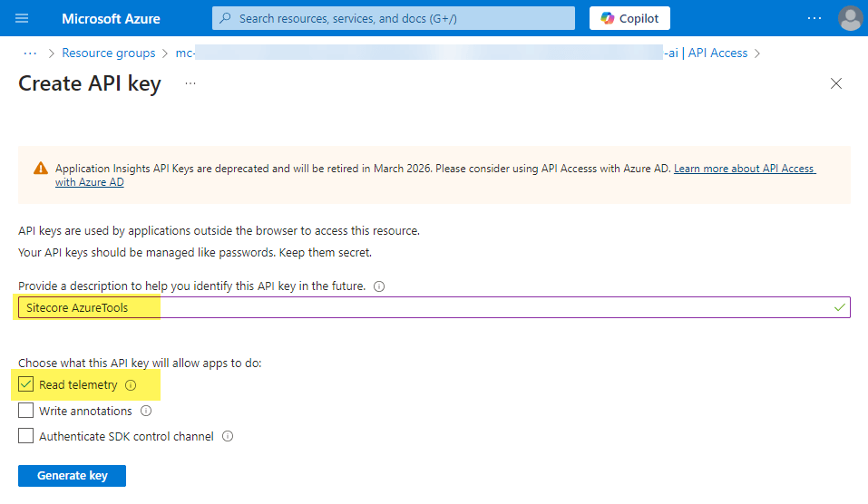
Task: Open the Azure portal hamburger menu
Action: [22, 18]
